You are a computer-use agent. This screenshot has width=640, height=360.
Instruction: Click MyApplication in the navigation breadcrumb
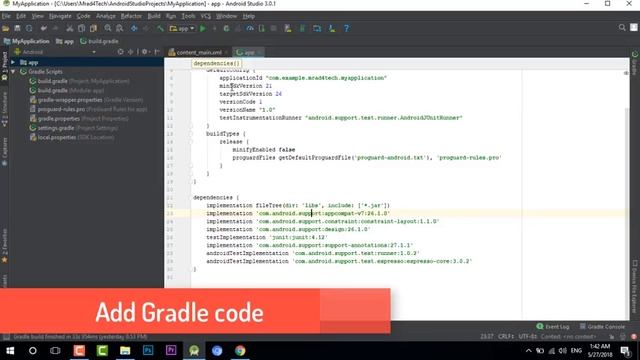point(27,41)
